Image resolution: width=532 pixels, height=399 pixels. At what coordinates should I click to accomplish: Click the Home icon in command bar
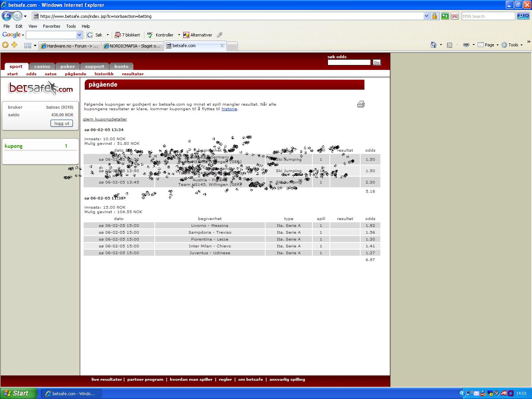pyautogui.click(x=434, y=45)
